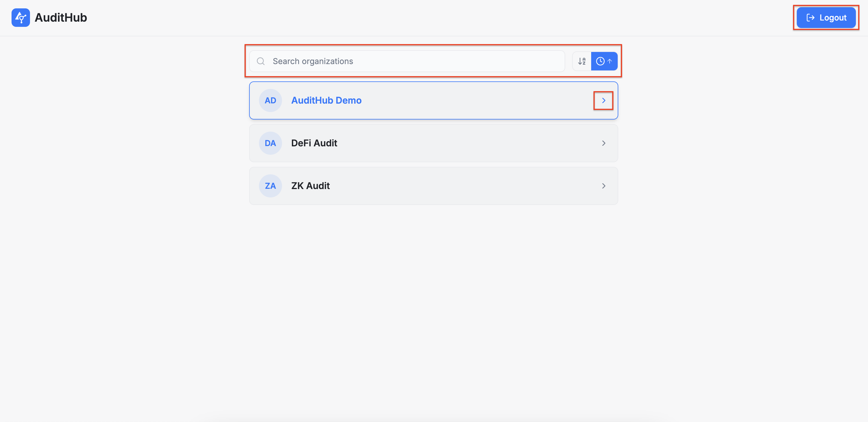
Task: Click the AuditHub logo icon
Action: tap(20, 18)
